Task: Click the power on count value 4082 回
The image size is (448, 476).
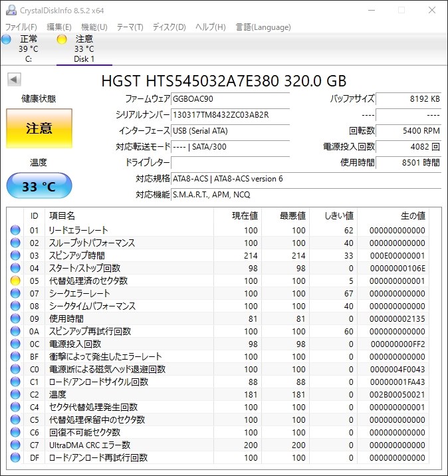Action: (409, 147)
